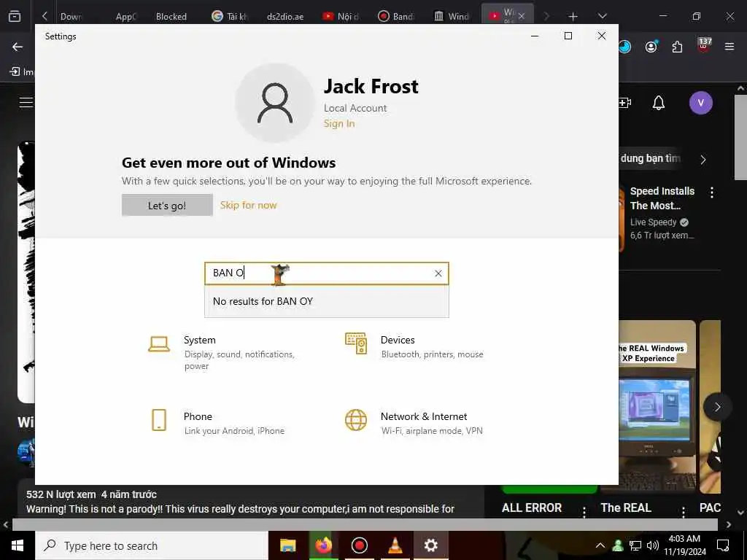Open the Bandicam recorder taskbar icon
This screenshot has width=747, height=560.
[359, 545]
